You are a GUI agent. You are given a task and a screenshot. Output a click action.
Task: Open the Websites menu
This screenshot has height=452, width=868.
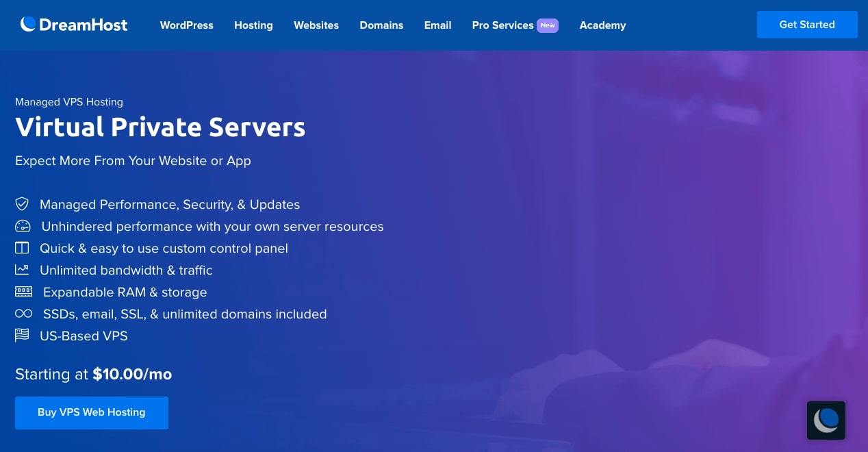[x=316, y=25]
